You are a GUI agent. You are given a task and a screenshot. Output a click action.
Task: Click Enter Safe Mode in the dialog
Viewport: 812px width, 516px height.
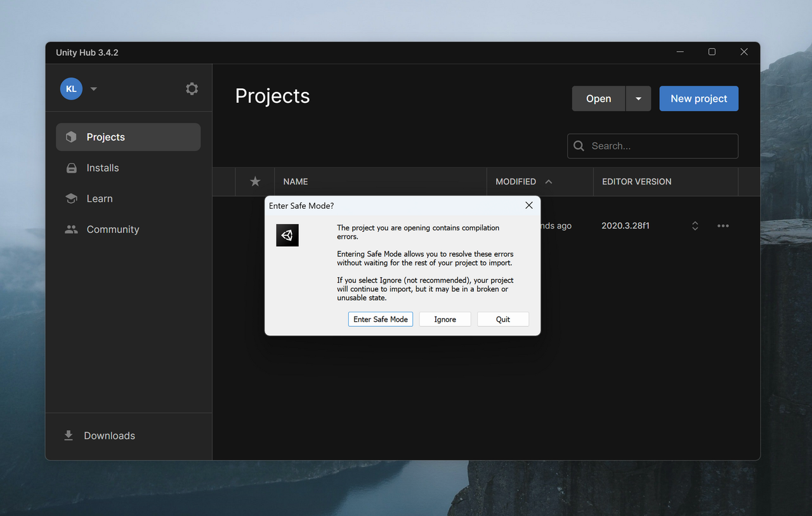click(x=381, y=319)
